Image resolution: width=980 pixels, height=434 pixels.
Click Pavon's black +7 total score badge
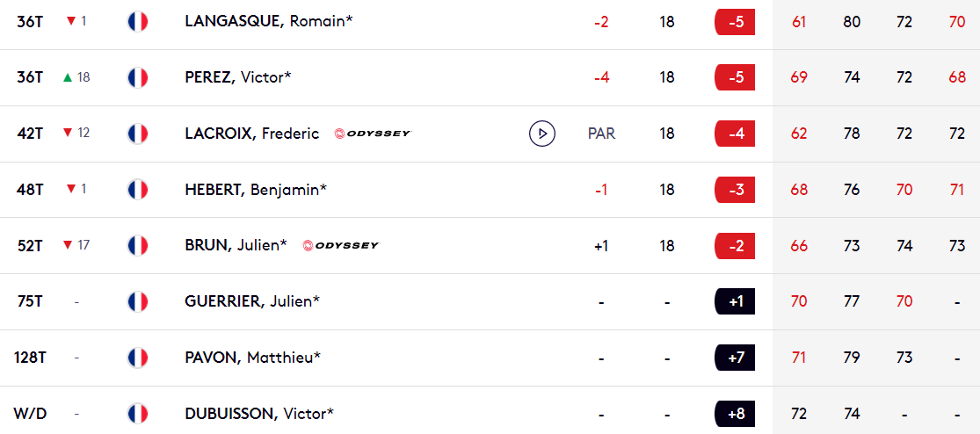click(735, 358)
